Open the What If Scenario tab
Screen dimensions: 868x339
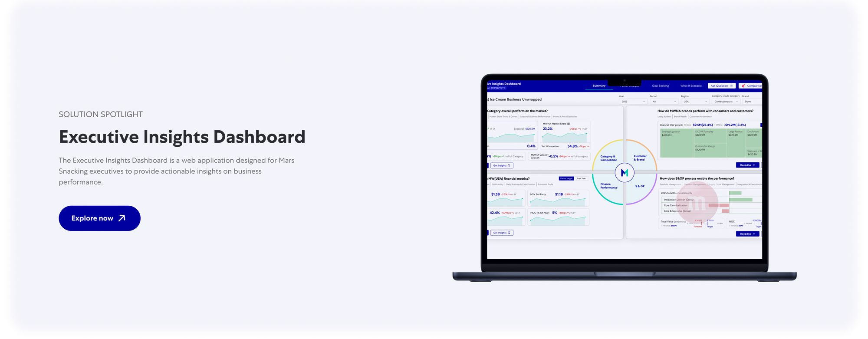coord(691,86)
